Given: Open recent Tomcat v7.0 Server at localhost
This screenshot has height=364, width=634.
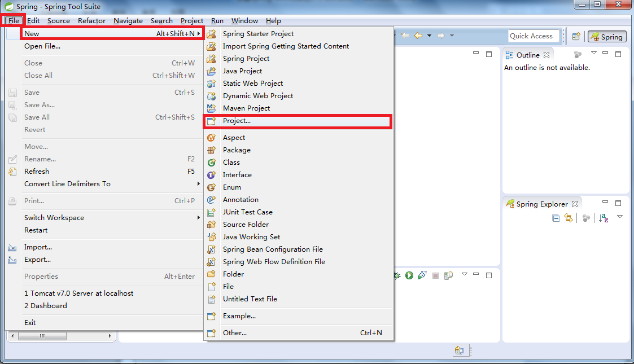Looking at the screenshot, I should 104,293.
